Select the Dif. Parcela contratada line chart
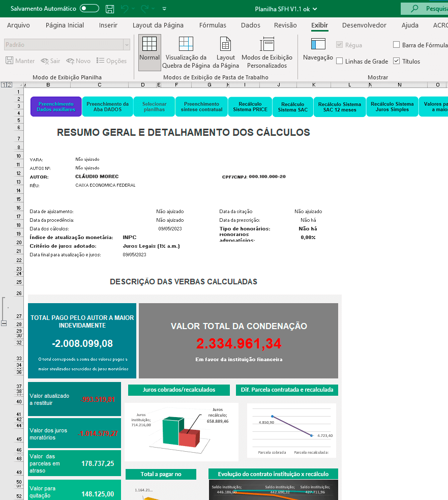The width and height of the screenshot is (448, 500). [291, 430]
